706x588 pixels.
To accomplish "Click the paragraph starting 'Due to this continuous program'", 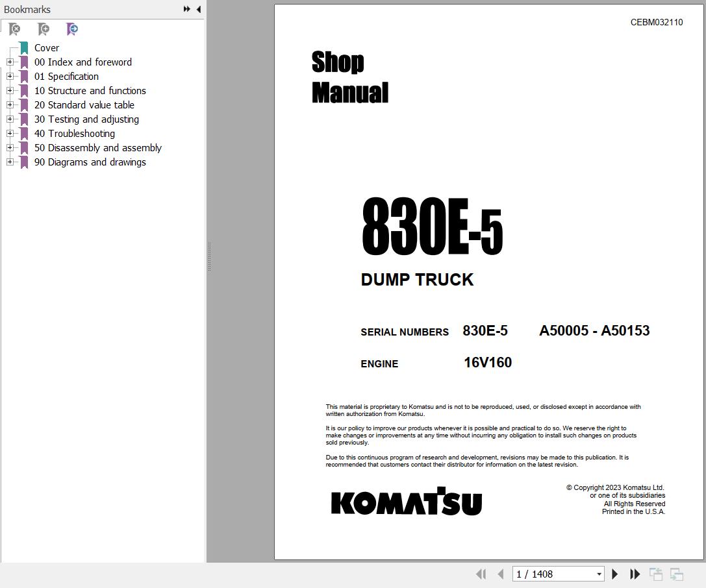I will 477,461.
